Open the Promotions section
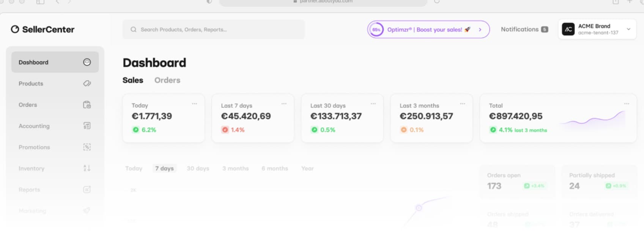The width and height of the screenshot is (644, 251). (55, 147)
